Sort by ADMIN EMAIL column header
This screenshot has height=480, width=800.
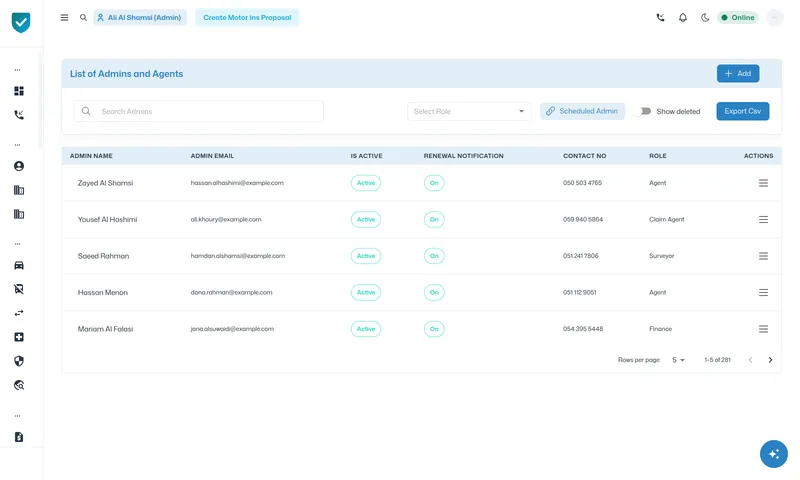coord(212,156)
